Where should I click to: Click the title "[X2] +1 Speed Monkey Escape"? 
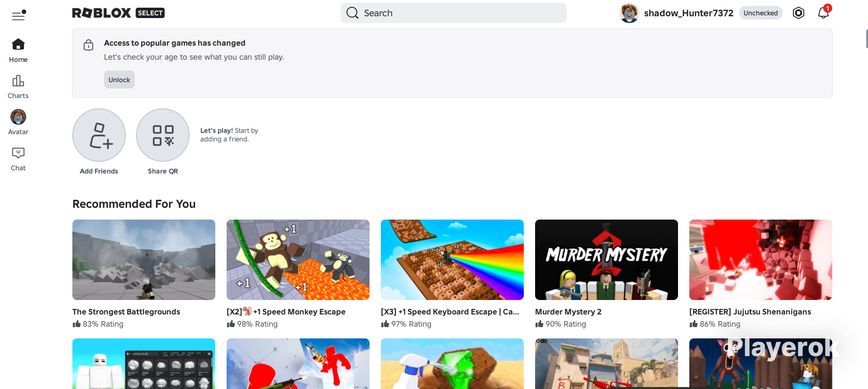(286, 312)
